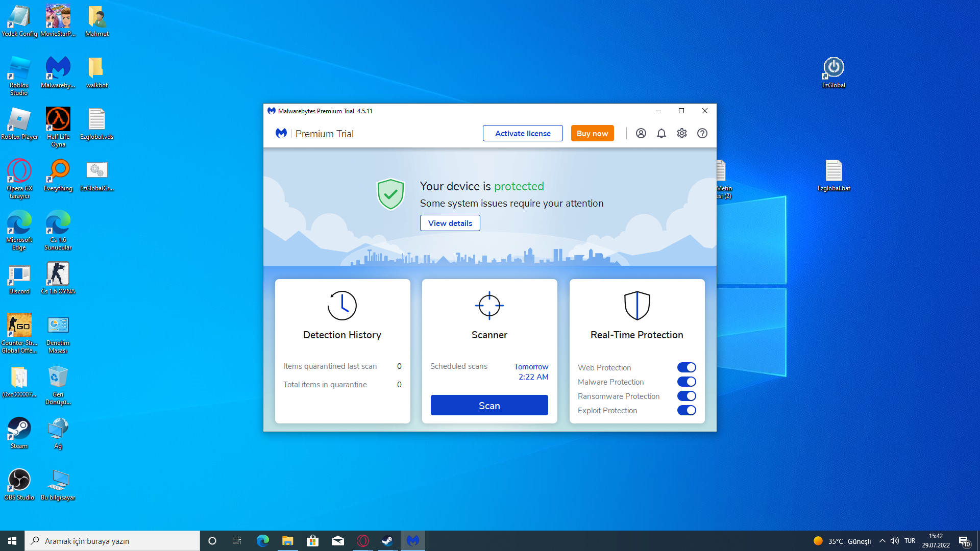Open the Detection History clock icon
Screen dimensions: 980x551
coord(342,306)
